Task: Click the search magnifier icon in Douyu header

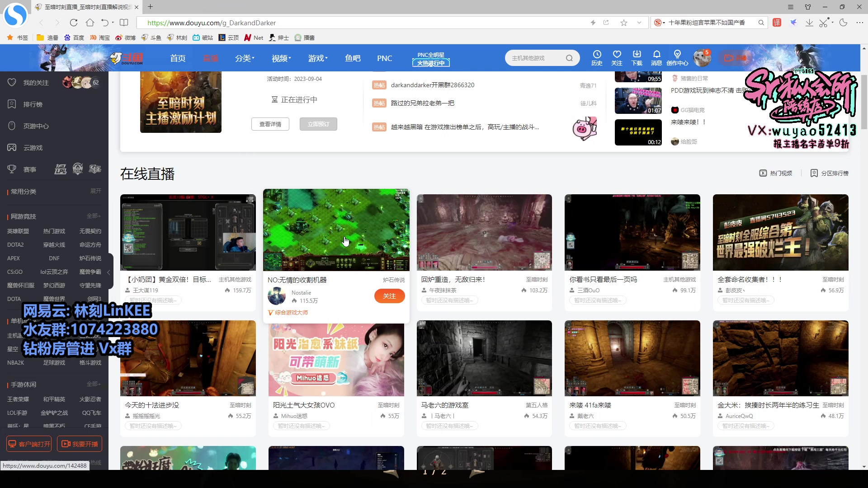Action: pos(569,58)
